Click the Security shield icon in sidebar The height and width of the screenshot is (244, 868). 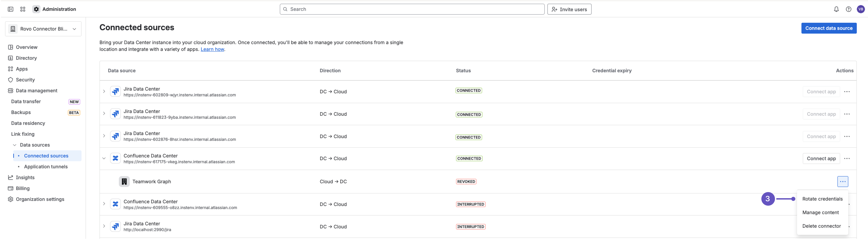coord(11,80)
